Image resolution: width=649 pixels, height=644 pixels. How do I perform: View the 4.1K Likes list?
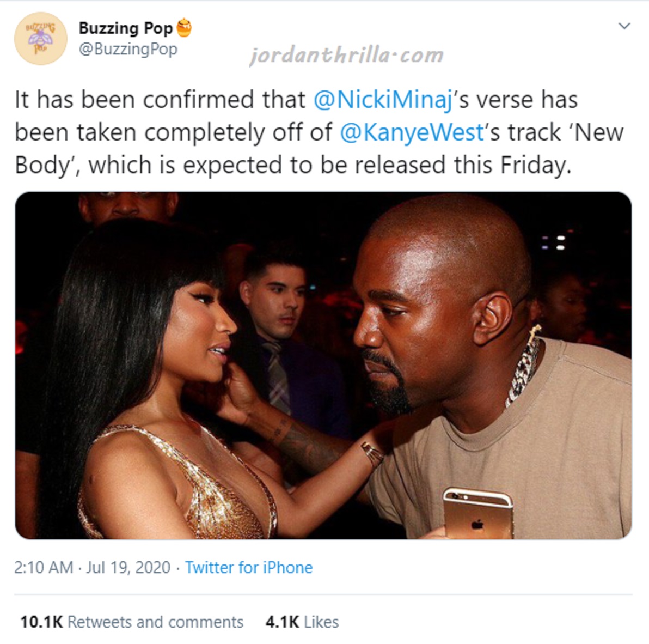click(302, 622)
